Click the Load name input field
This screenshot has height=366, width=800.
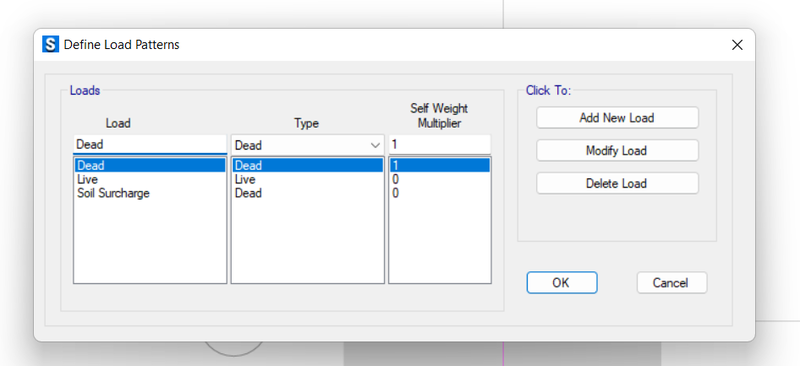pyautogui.click(x=150, y=144)
